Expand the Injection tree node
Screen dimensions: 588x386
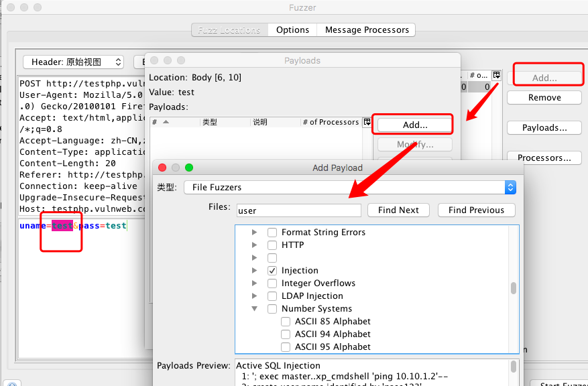(255, 271)
